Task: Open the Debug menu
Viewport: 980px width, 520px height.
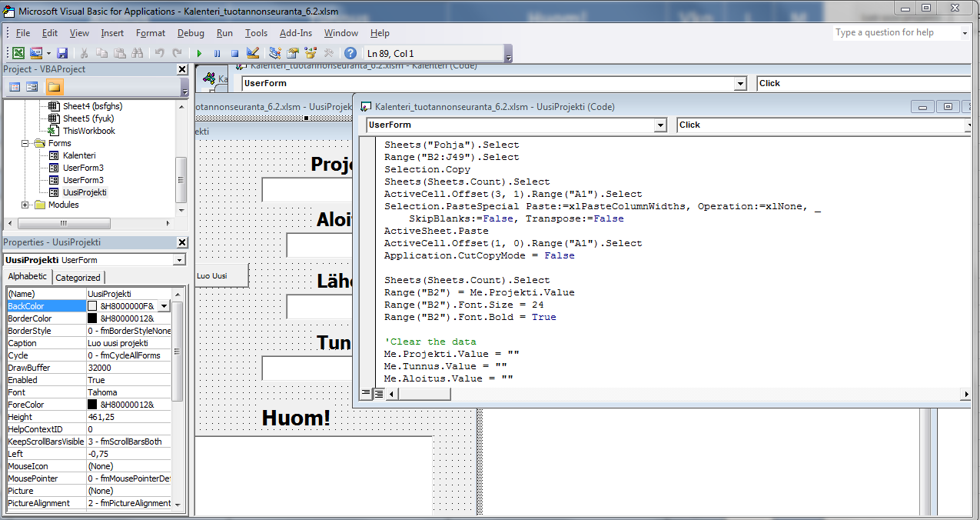Action: coord(191,33)
